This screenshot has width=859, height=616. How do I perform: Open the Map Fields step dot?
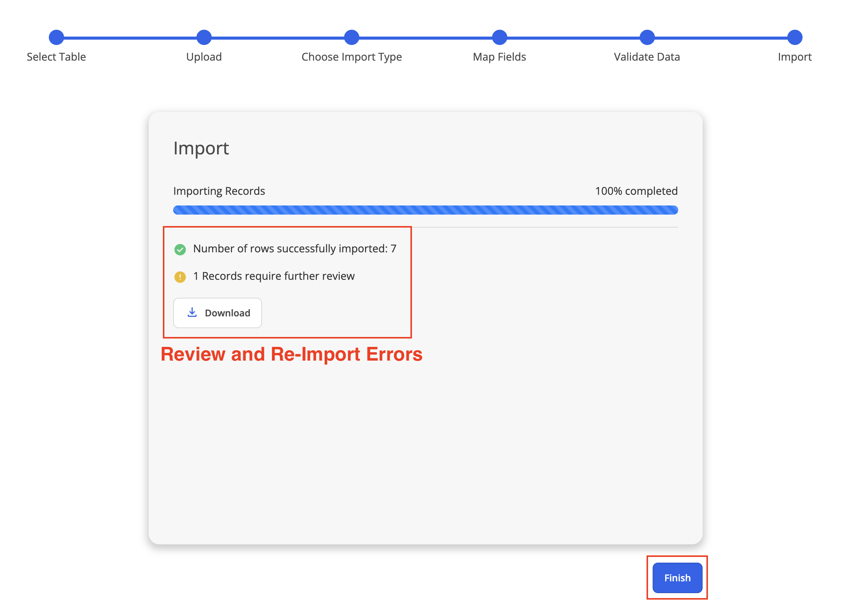(500, 37)
